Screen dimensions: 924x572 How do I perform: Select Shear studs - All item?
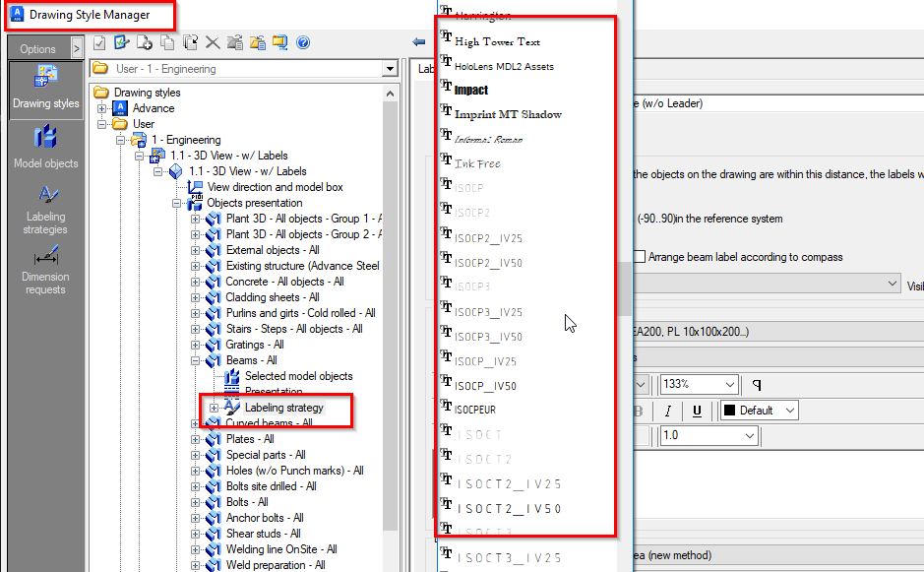coord(263,534)
